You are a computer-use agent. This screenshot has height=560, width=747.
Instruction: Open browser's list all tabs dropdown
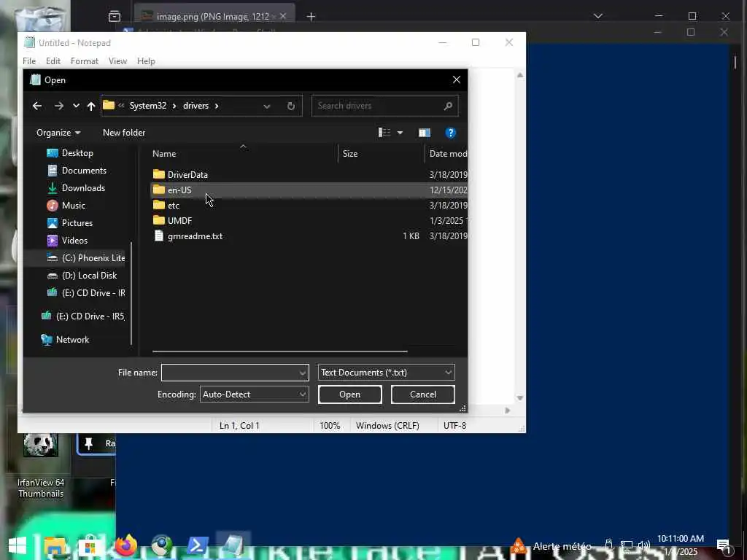point(598,16)
